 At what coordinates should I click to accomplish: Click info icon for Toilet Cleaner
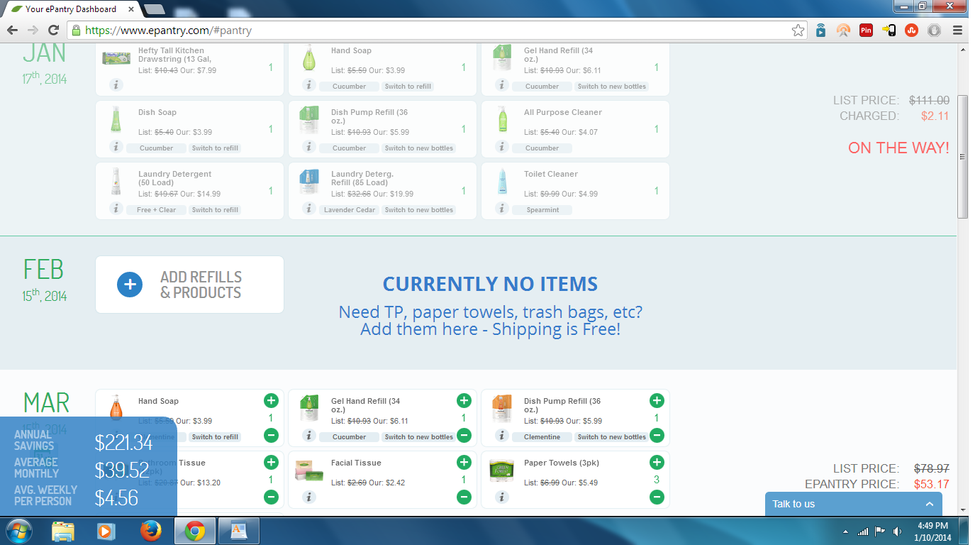[x=501, y=209]
